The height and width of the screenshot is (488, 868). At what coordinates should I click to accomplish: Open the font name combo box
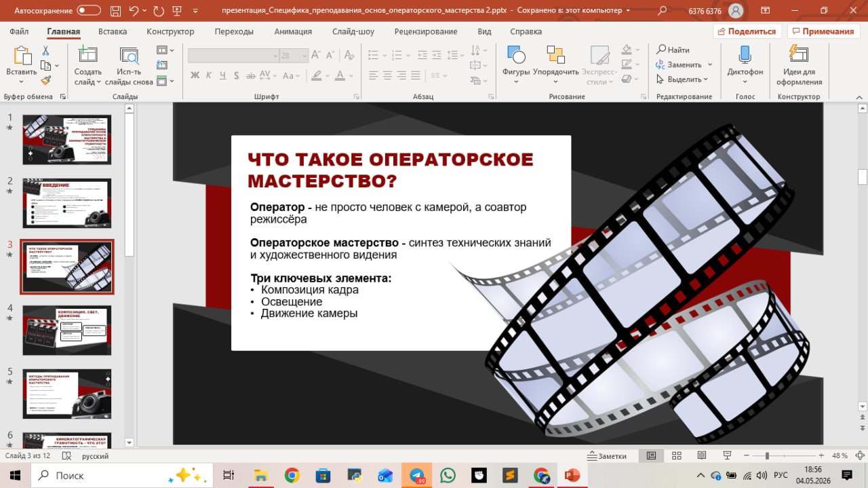(233, 56)
